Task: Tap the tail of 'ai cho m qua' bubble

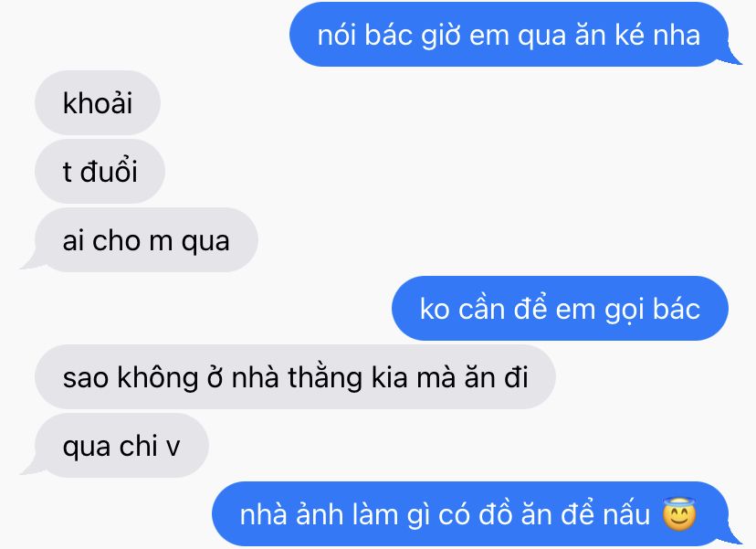Action: (x=29, y=263)
